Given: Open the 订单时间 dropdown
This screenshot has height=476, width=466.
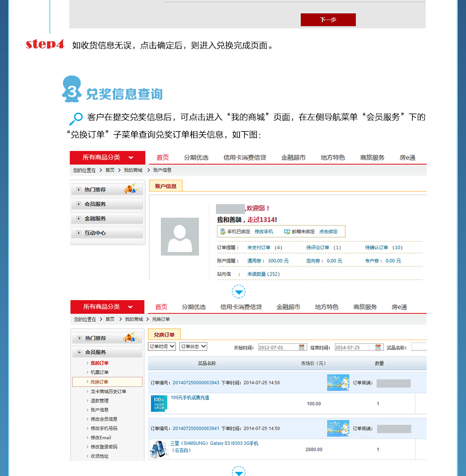Looking at the screenshot, I should (x=162, y=346).
